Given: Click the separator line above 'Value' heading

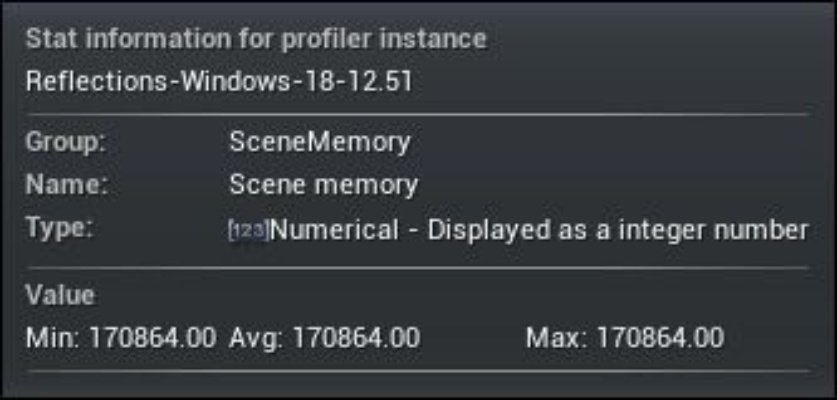Looking at the screenshot, I should pyautogui.click(x=417, y=268).
